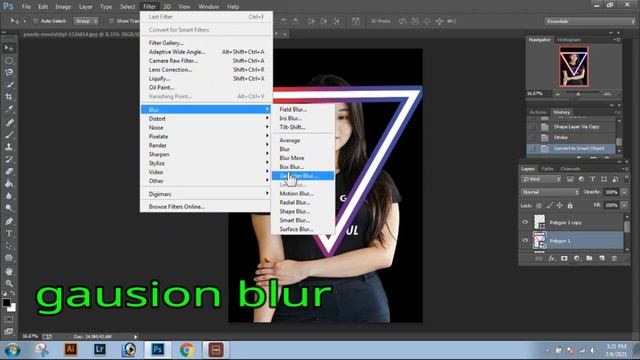Delete layer trash icon

click(x=614, y=258)
